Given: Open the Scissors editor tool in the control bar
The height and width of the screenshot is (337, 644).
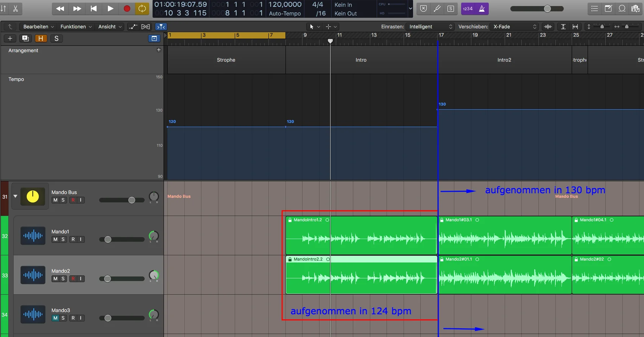Looking at the screenshot, I should coord(16,8).
